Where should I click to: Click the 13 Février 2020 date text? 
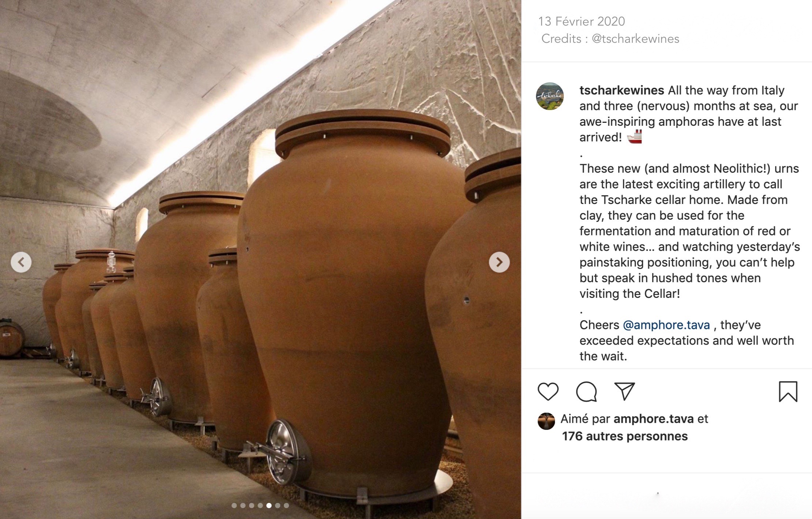(582, 21)
